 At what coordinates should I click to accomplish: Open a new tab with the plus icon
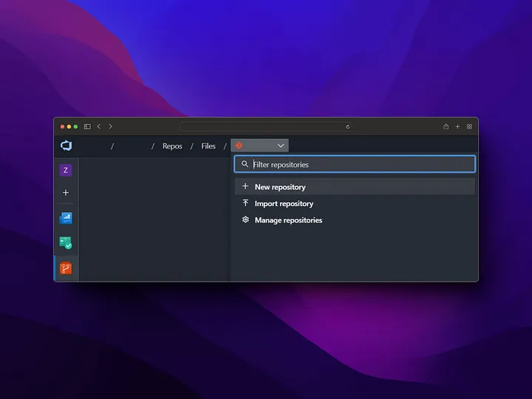pos(457,126)
